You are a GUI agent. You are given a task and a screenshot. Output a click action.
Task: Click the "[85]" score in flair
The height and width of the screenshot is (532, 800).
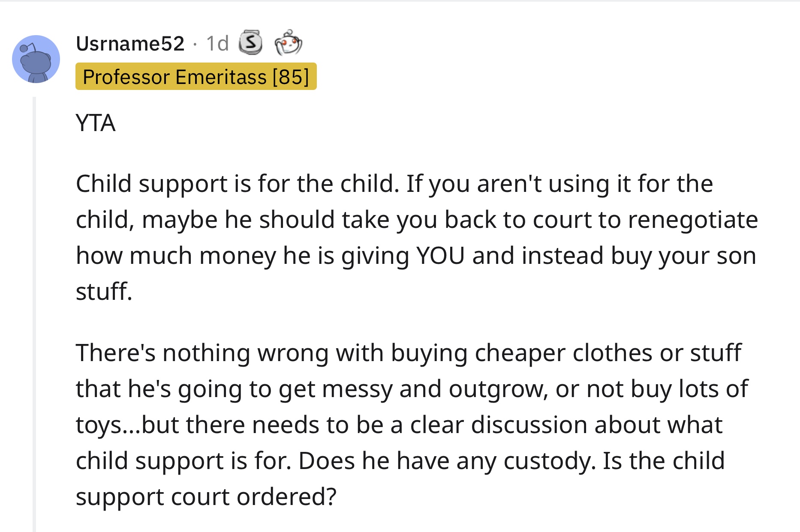[291, 77]
